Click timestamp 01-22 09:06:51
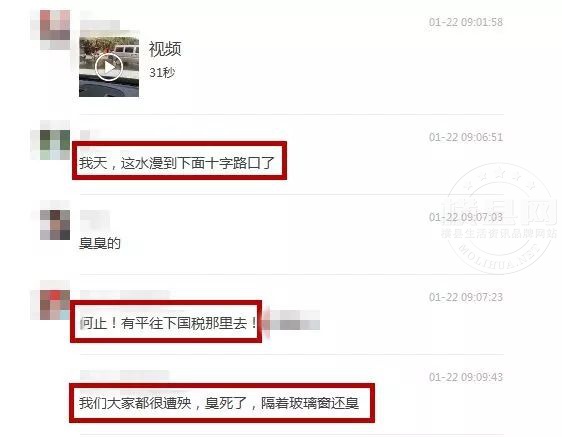Image resolution: width=562 pixels, height=437 pixels. point(466,137)
